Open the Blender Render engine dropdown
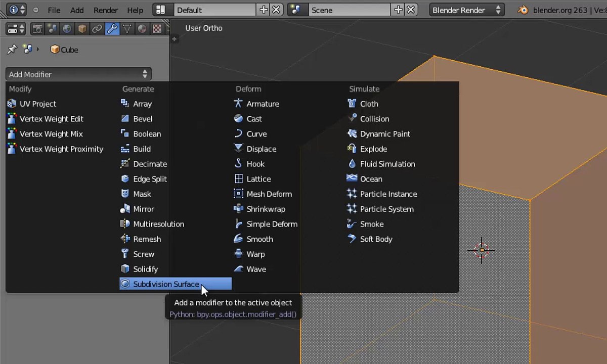This screenshot has width=607, height=364. coord(466,10)
